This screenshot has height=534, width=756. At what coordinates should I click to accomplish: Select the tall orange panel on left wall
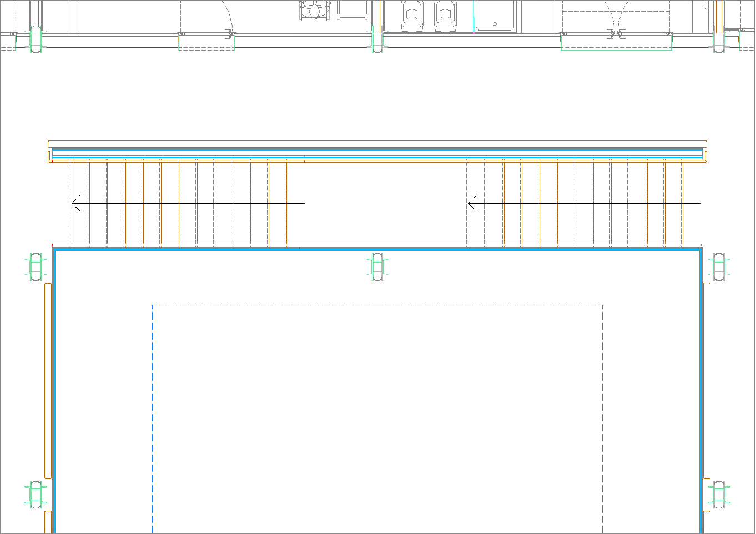click(x=48, y=380)
